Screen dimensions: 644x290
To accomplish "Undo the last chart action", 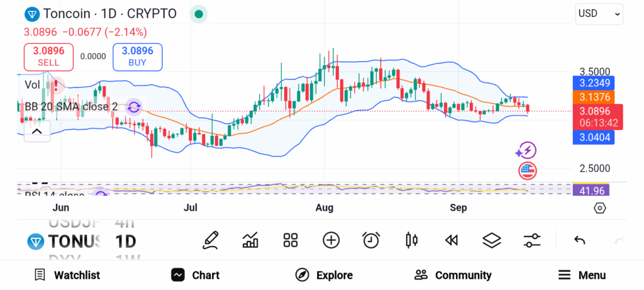I will tap(580, 240).
